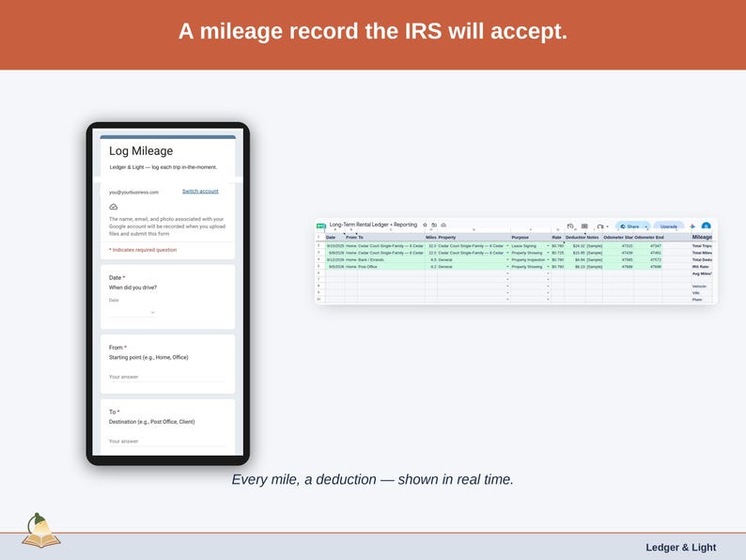The image size is (746, 560).
Task: Click the Post Office destination cell
Action: [391, 267]
